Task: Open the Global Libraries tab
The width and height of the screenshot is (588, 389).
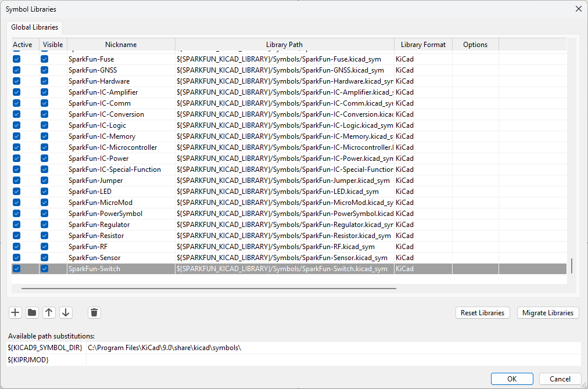Action: (x=34, y=27)
